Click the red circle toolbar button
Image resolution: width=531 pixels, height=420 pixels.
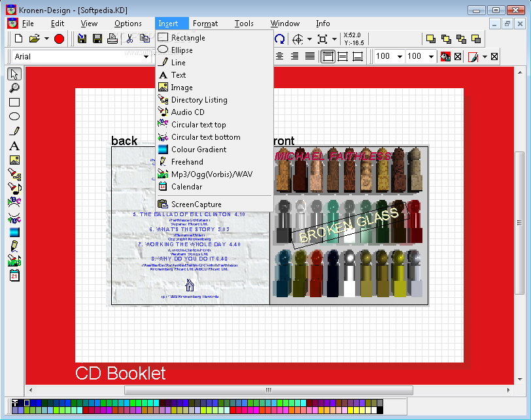(60, 39)
